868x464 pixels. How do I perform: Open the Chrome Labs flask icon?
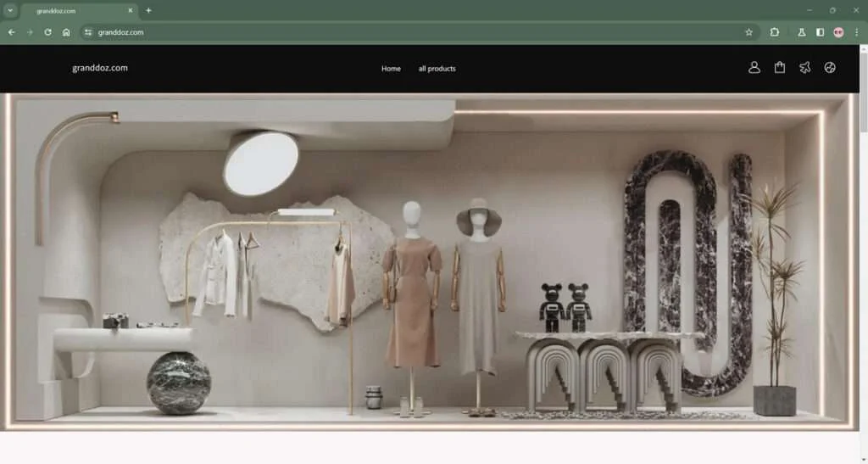click(x=801, y=32)
